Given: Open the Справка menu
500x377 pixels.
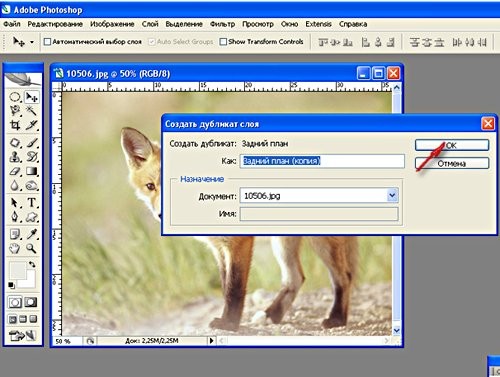Looking at the screenshot, I should tap(353, 24).
